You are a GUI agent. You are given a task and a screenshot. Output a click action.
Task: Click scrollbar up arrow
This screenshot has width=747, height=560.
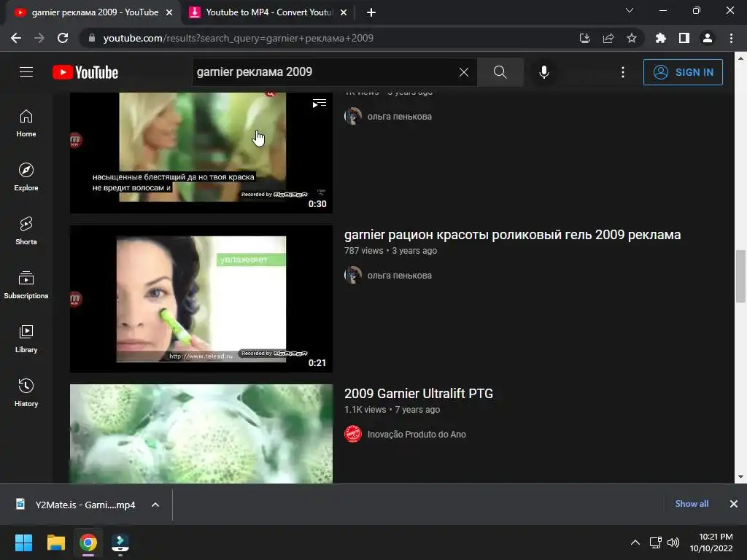click(740, 58)
